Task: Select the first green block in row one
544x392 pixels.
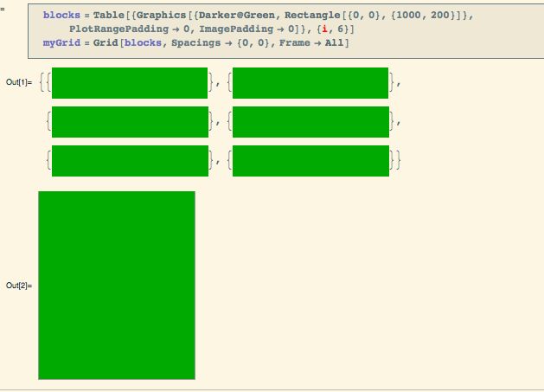Action: (x=130, y=83)
